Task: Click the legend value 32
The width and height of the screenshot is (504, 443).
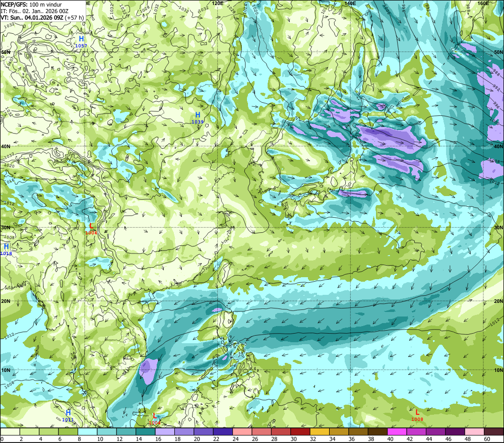Action: tap(313, 439)
